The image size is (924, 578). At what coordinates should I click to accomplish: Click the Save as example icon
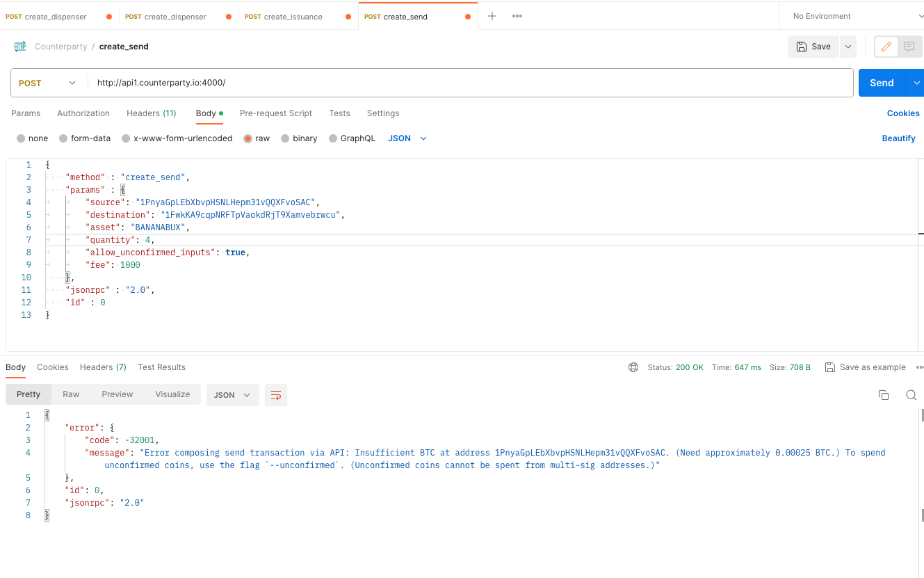(829, 367)
